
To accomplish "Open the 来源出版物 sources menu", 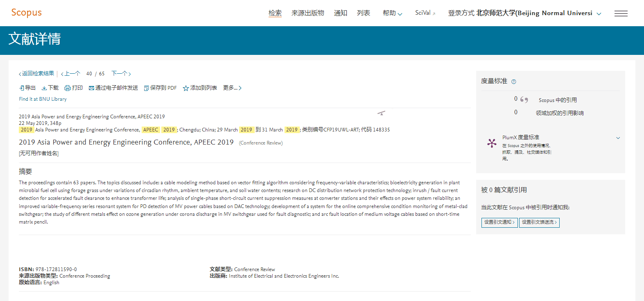I will 308,13.
